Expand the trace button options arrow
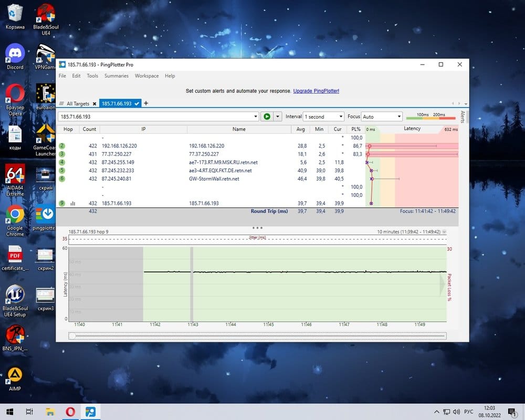 tap(278, 117)
